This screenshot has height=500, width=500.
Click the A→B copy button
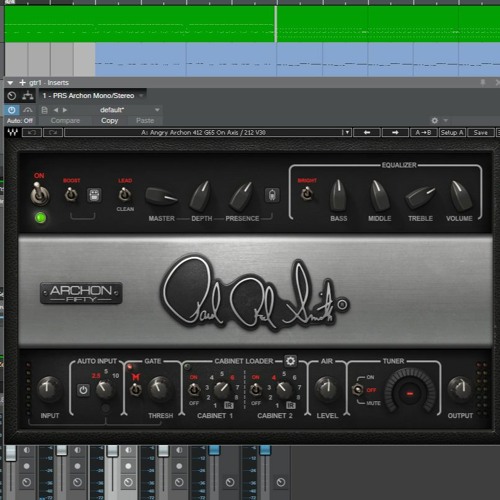(x=423, y=133)
